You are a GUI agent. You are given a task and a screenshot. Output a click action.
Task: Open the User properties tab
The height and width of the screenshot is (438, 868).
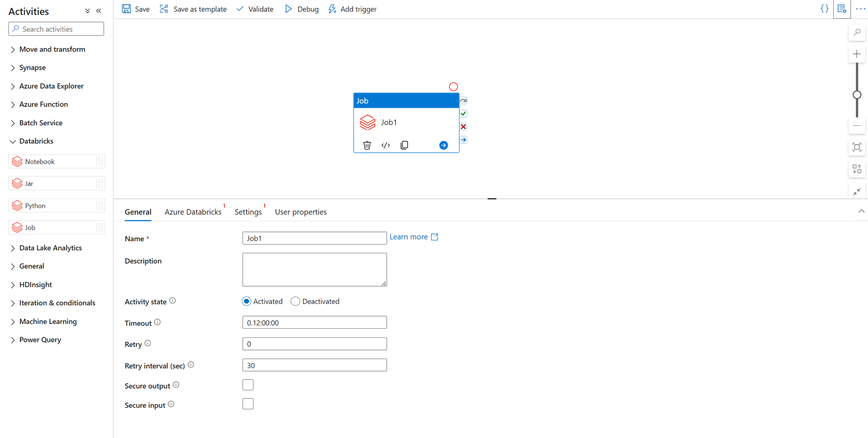point(301,212)
